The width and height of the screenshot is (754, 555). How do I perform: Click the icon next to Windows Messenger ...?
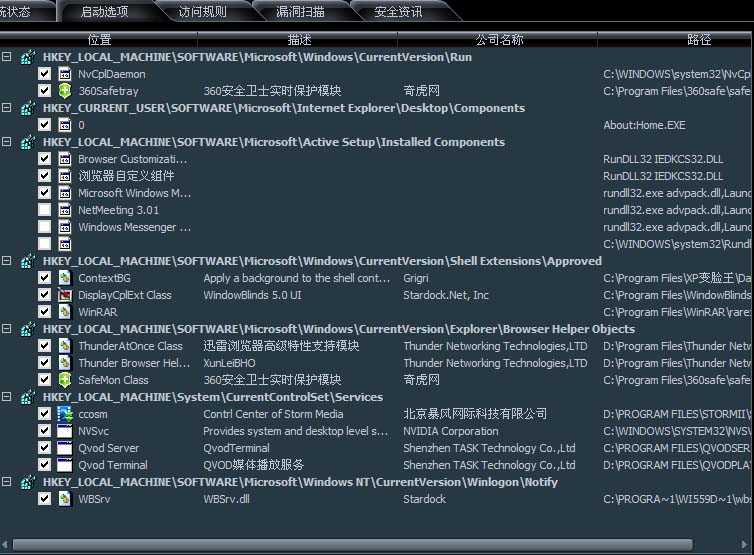point(64,227)
